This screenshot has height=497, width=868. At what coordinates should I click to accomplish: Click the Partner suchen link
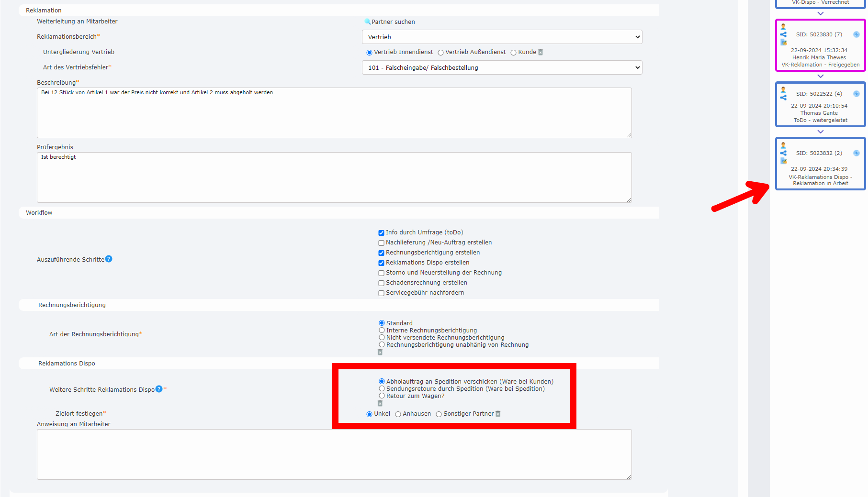[x=393, y=22]
